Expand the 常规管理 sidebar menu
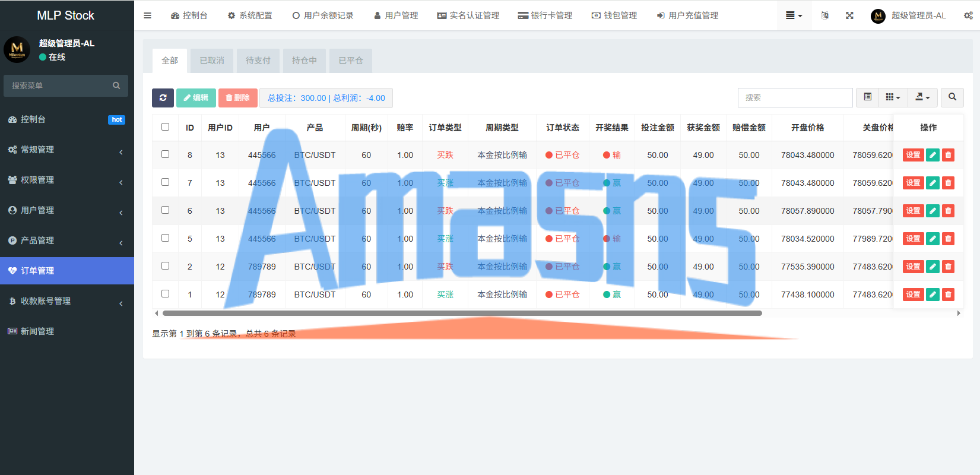 pyautogui.click(x=67, y=150)
